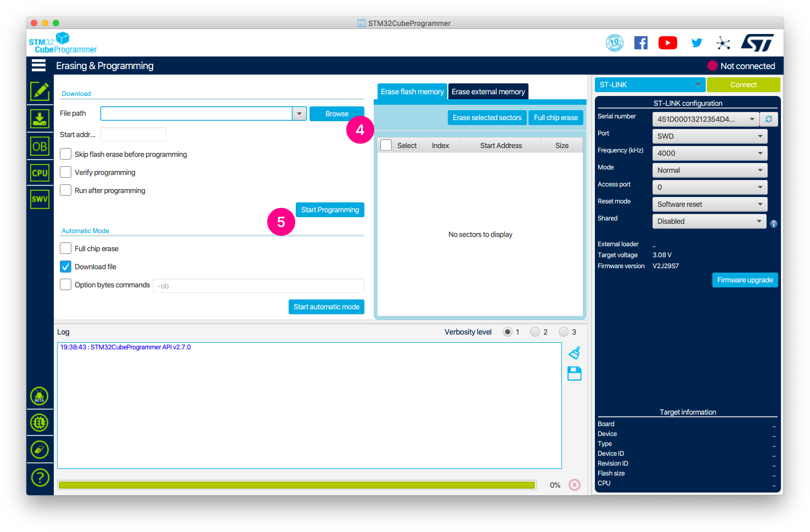Click inside the Log output area
810x532 pixels.
coord(310,406)
